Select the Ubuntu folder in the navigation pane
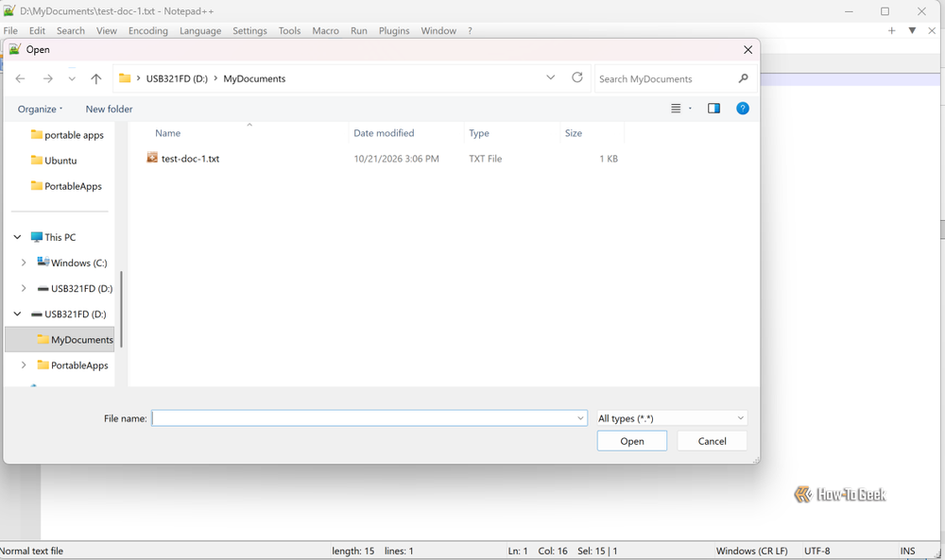This screenshot has width=945, height=560. tap(54, 161)
